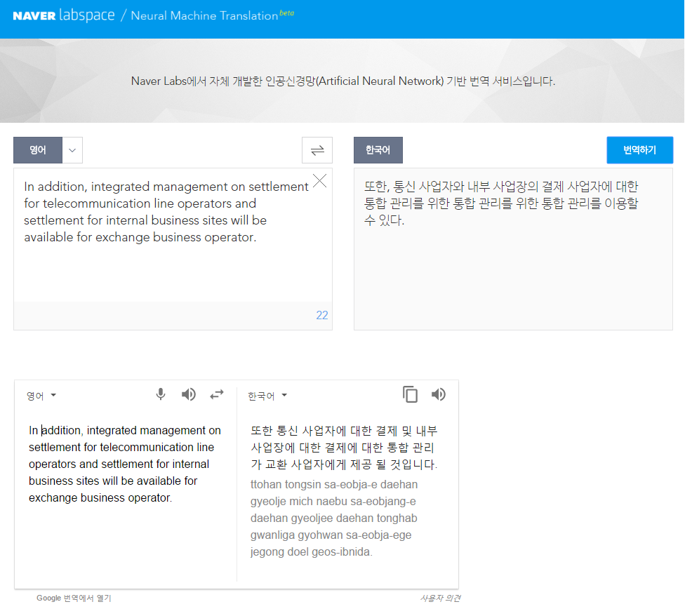
Task: Expand Naver source language dropdown arrow
Action: click(x=72, y=150)
